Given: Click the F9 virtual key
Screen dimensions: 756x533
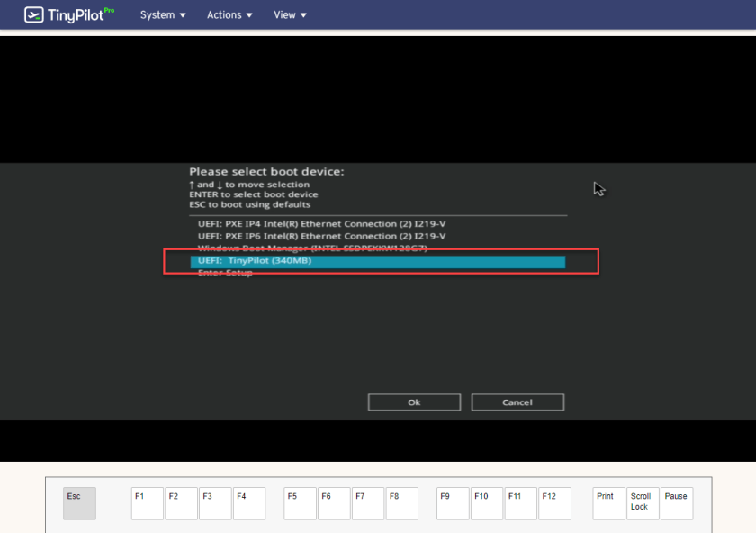Looking at the screenshot, I should click(453, 503).
